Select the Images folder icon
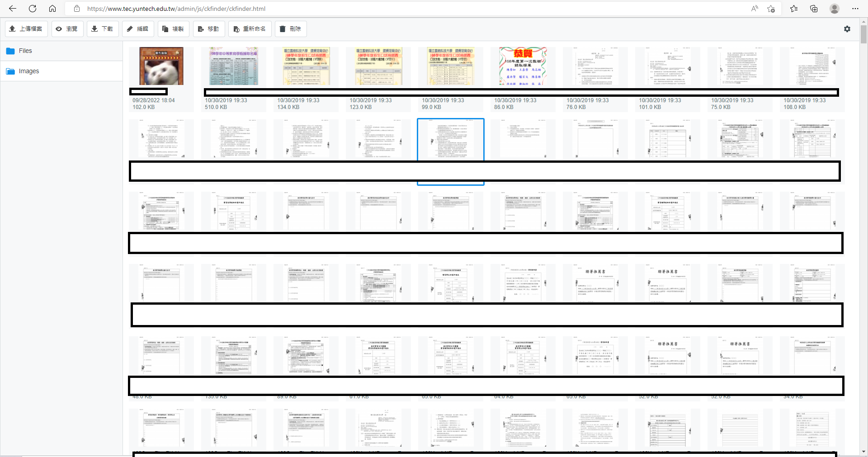This screenshot has height=457, width=868. tap(10, 71)
